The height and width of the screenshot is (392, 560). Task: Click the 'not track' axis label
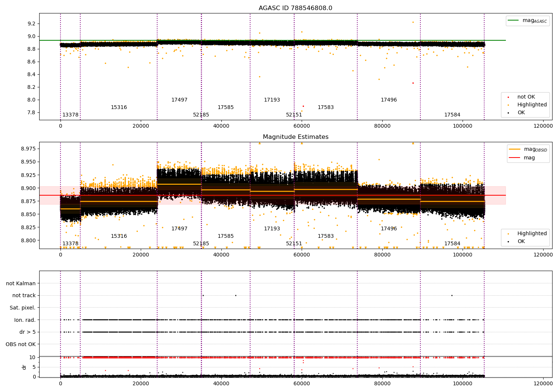(24, 296)
